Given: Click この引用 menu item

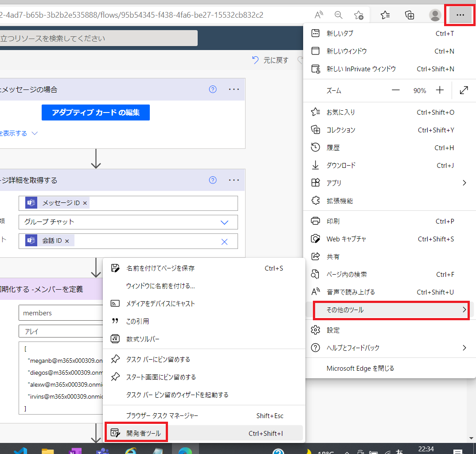Looking at the screenshot, I should pos(204,321).
